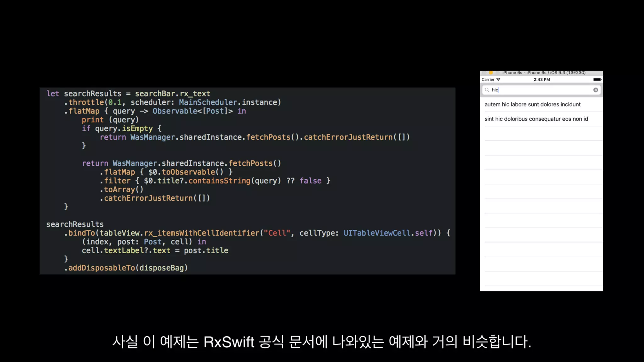Click the grey close dot of simulator window

tap(485, 73)
